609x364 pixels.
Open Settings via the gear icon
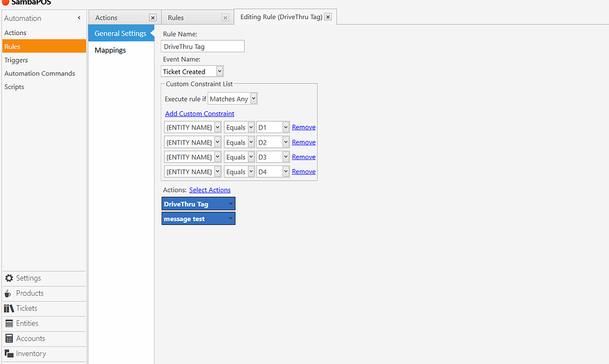coord(9,278)
